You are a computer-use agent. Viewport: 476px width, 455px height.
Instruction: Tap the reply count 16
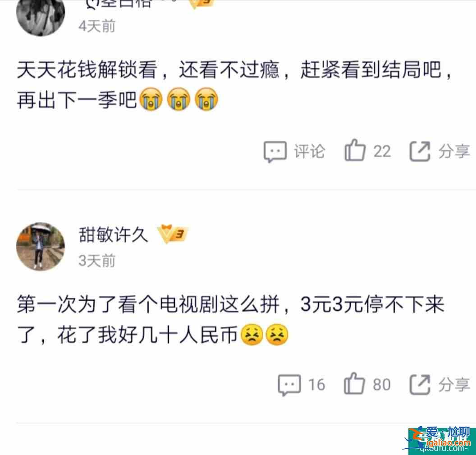[x=316, y=385]
